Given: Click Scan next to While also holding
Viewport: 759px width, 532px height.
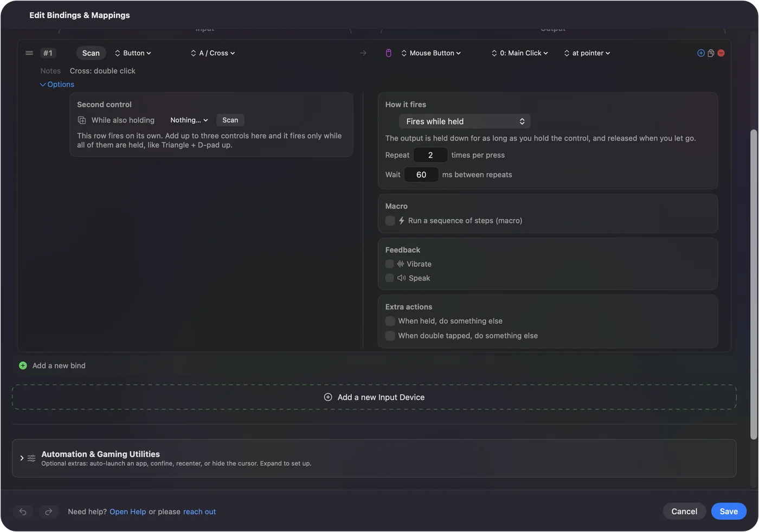Looking at the screenshot, I should pos(230,120).
